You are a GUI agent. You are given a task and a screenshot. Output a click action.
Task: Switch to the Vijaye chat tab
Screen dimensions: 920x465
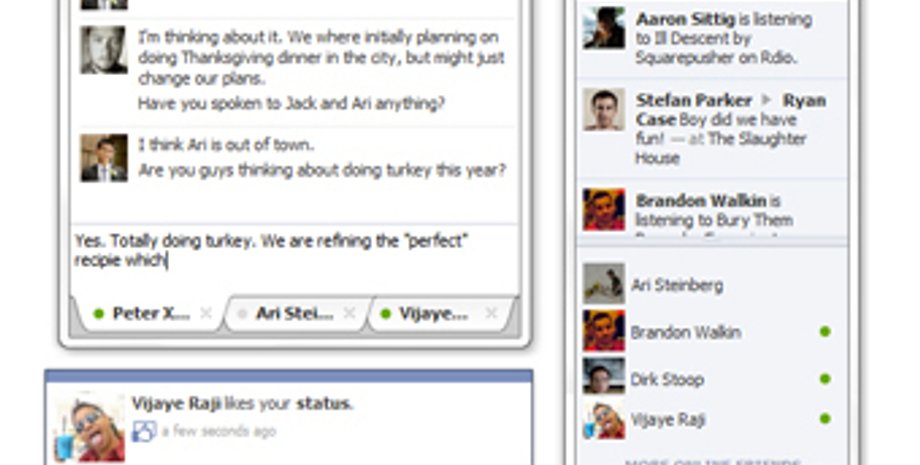tap(434, 314)
